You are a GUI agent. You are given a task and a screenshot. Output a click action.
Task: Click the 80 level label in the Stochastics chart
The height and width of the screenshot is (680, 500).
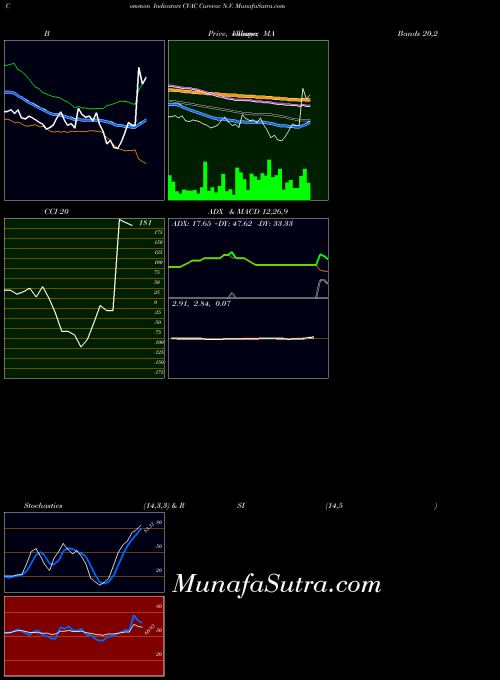pos(159,523)
